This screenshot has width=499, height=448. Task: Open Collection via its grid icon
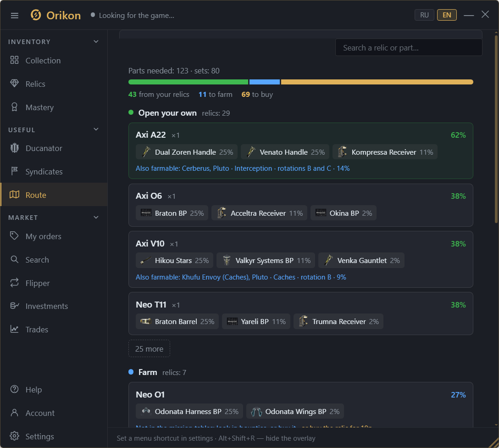click(x=14, y=60)
